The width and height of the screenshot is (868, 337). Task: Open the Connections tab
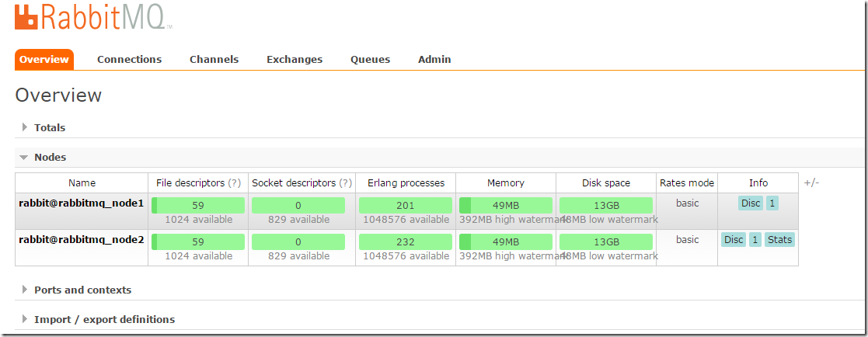point(129,59)
